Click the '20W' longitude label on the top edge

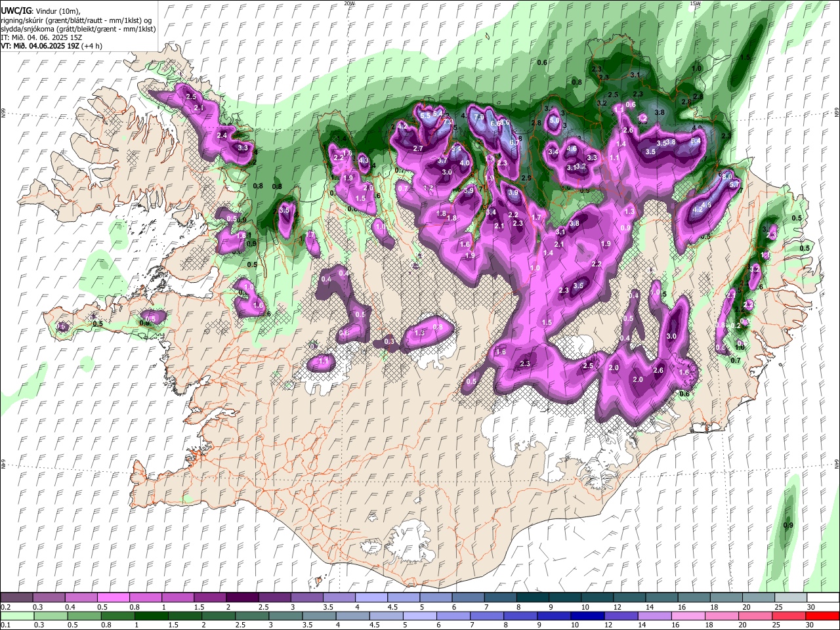pyautogui.click(x=349, y=3)
